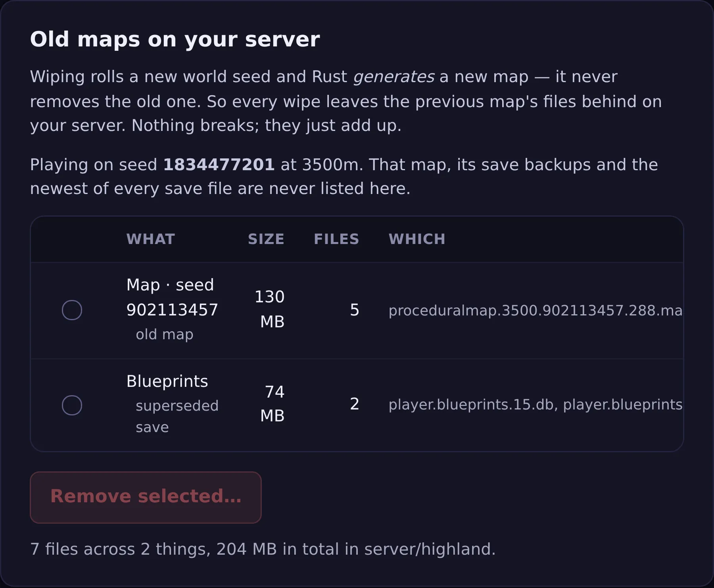The image size is (714, 588).
Task: Click the files count '5' cell
Action: [355, 310]
